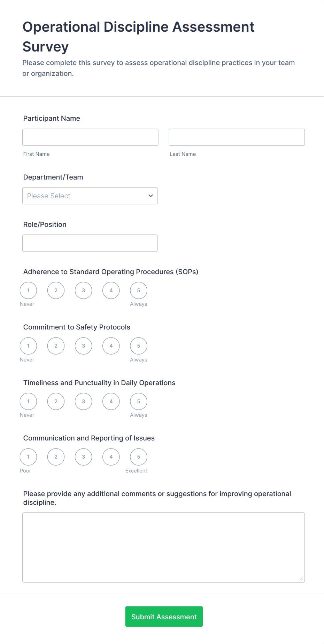Viewport: 324px width, 644px height.
Task: Rate Timeliness and Punctuality as 3
Action: point(83,401)
